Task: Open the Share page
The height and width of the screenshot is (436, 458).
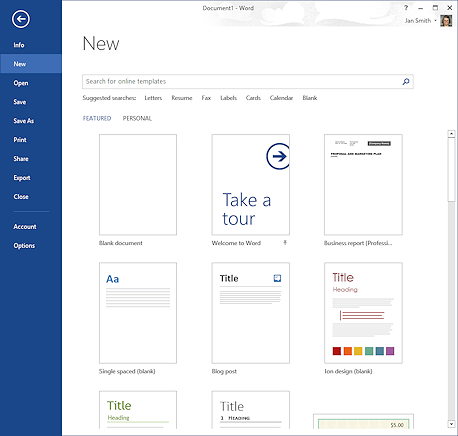Action: coord(21,159)
